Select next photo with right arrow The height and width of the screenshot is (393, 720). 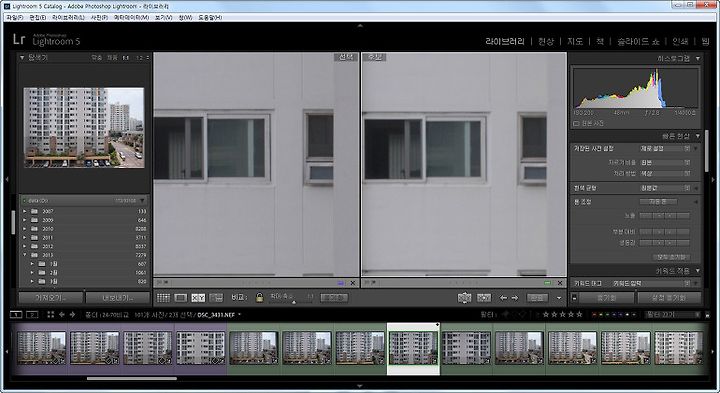515,298
